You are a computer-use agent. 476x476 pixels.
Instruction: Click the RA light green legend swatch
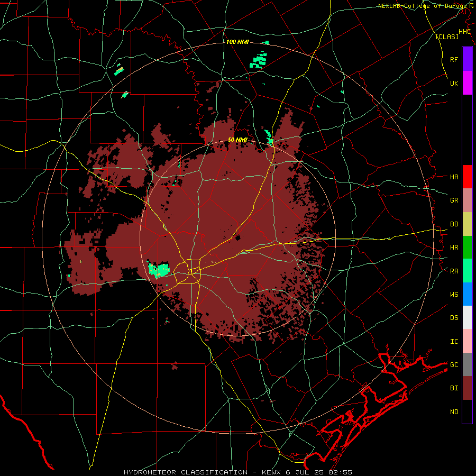[x=467, y=271]
